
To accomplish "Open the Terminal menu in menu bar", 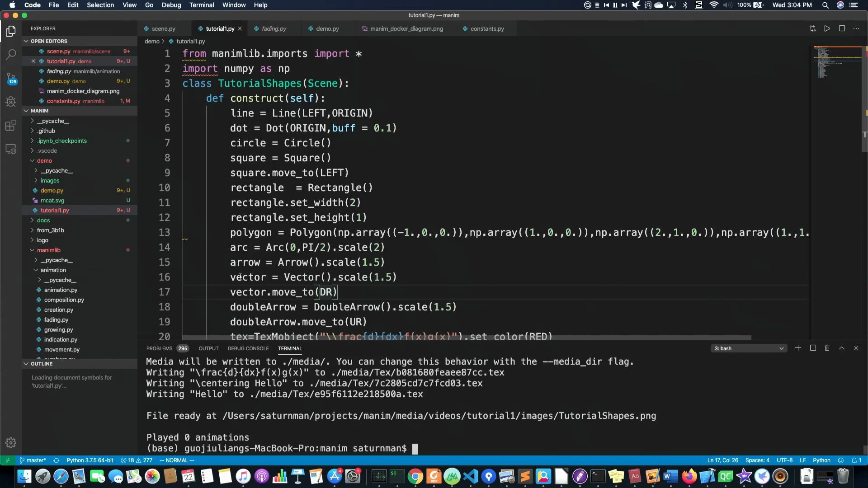I will [202, 5].
